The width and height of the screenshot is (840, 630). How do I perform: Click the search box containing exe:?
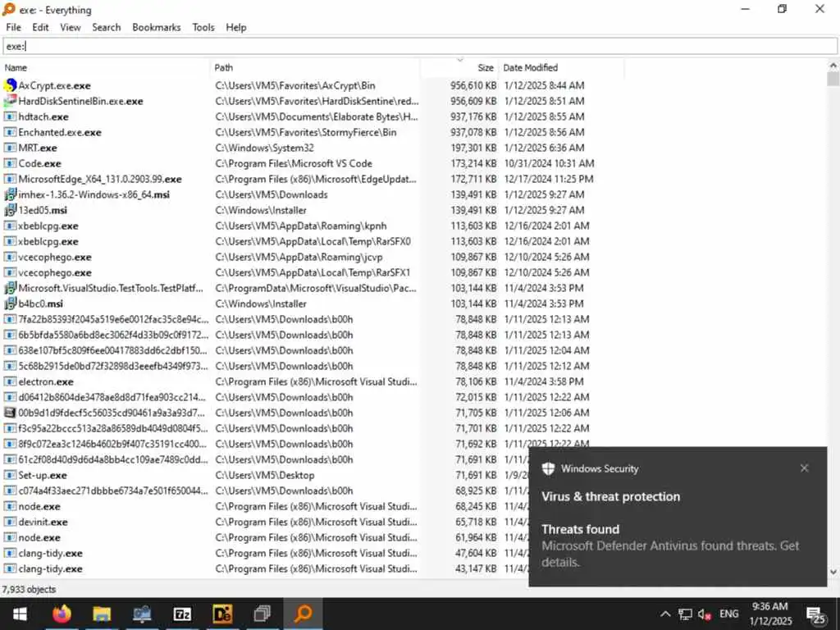click(x=420, y=46)
